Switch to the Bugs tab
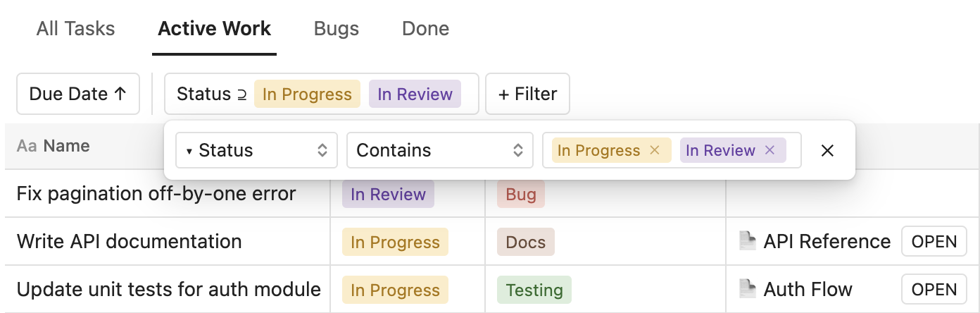 click(x=337, y=29)
